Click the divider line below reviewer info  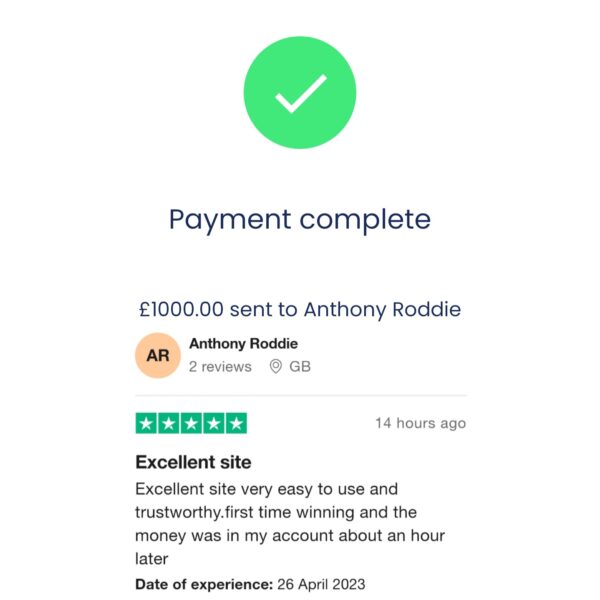300,396
